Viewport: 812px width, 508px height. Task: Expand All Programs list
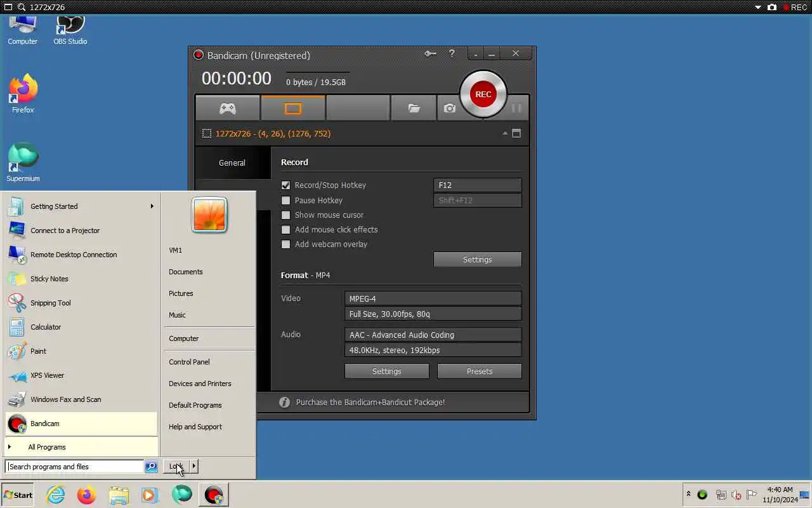click(81, 447)
